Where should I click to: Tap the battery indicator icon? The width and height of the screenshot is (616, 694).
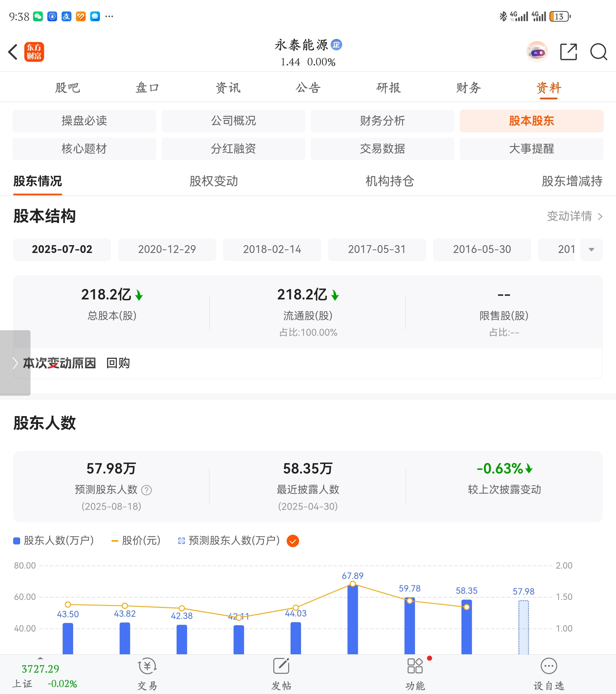point(560,16)
